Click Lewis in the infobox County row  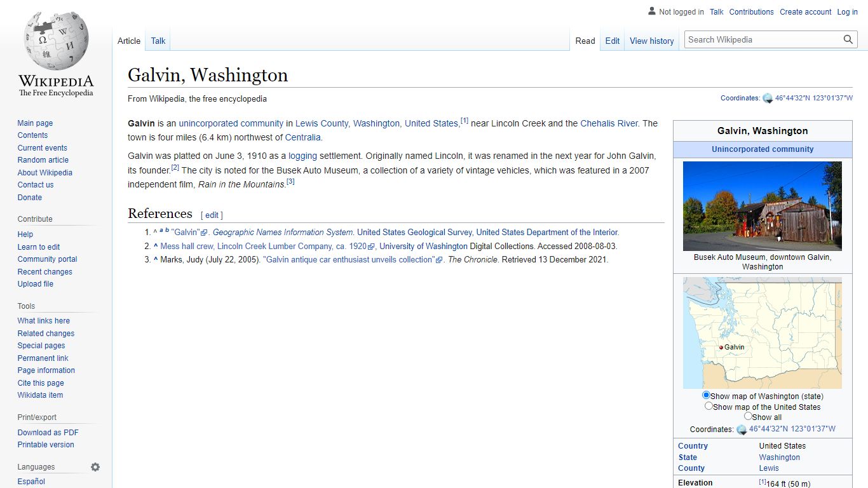(769, 468)
